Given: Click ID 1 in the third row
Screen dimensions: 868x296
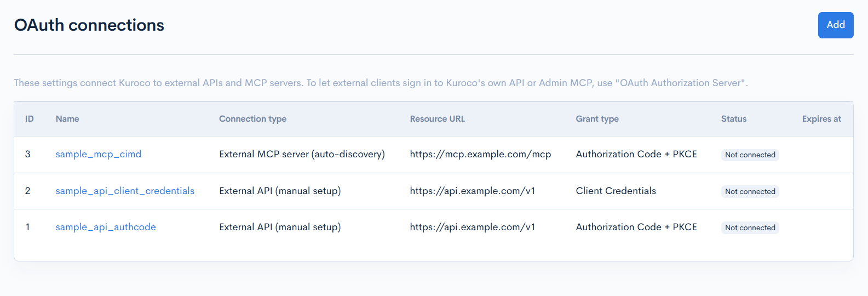Looking at the screenshot, I should [28, 227].
